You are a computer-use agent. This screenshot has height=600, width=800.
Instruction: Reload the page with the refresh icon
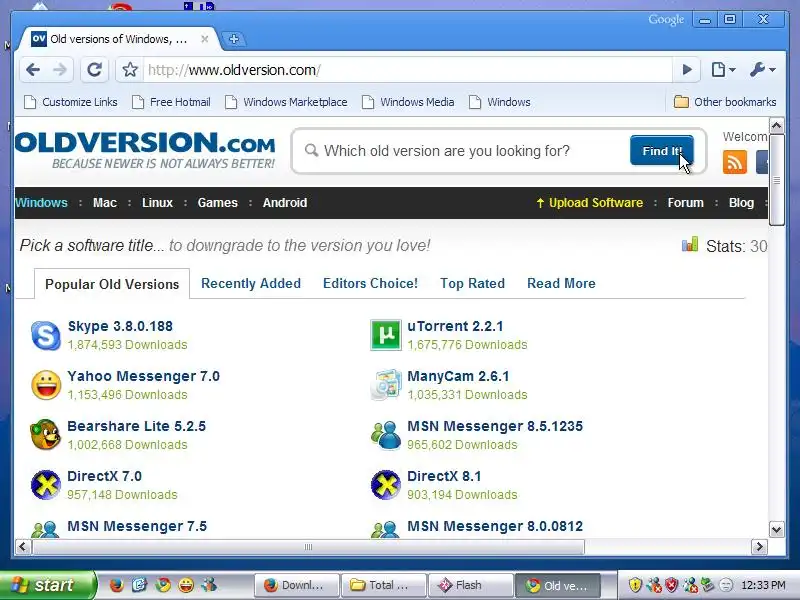click(94, 70)
